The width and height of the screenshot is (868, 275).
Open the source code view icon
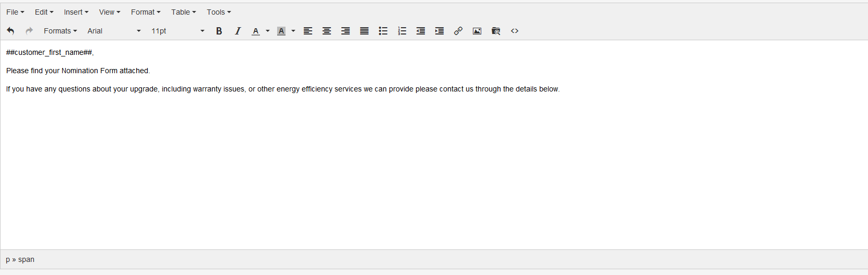coord(515,31)
